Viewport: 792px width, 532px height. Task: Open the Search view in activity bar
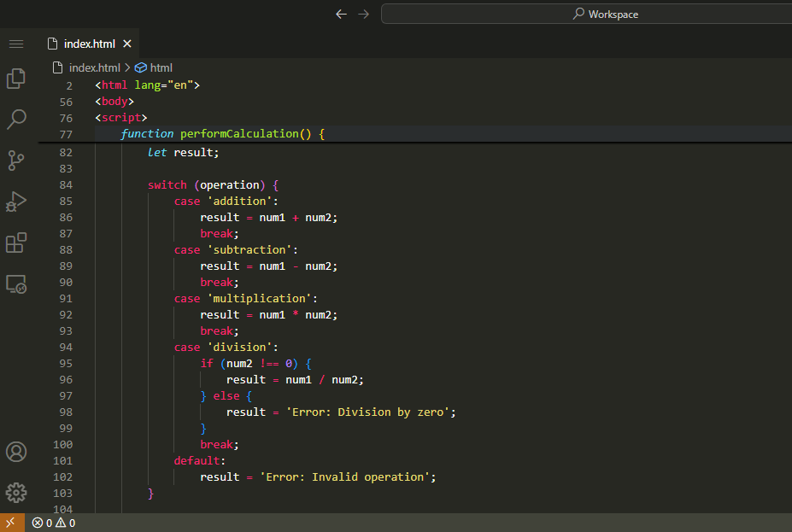tap(16, 119)
